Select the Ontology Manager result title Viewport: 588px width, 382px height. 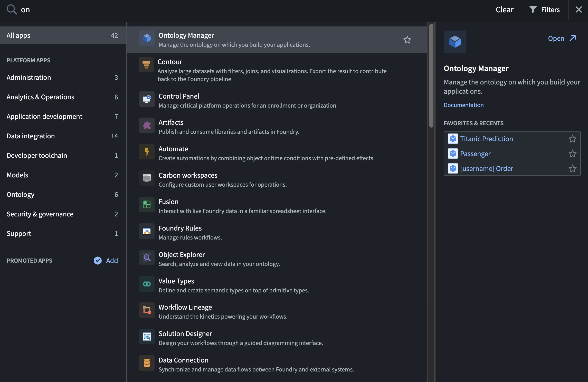(186, 35)
